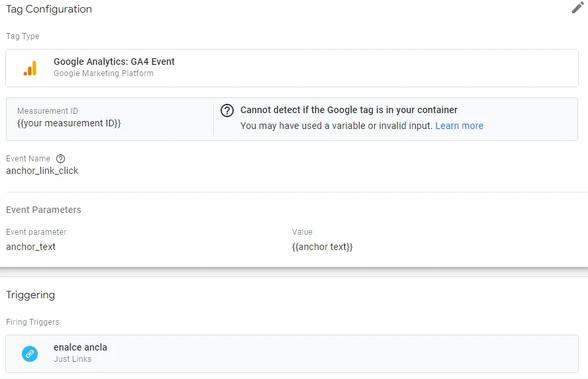
Task: Click the {{anchor text}} parameter value
Action: pyautogui.click(x=322, y=247)
